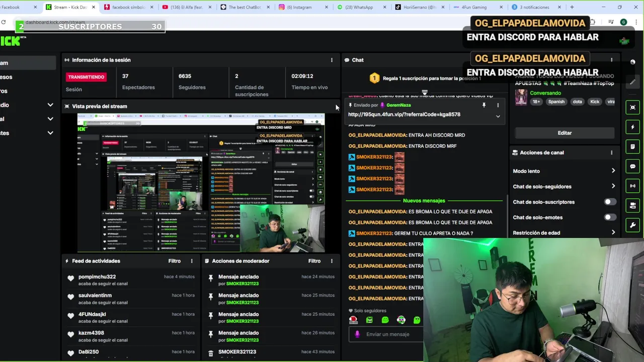Click the chat bubble icon in right sidebar
The width and height of the screenshot is (644, 362).
[x=633, y=166]
